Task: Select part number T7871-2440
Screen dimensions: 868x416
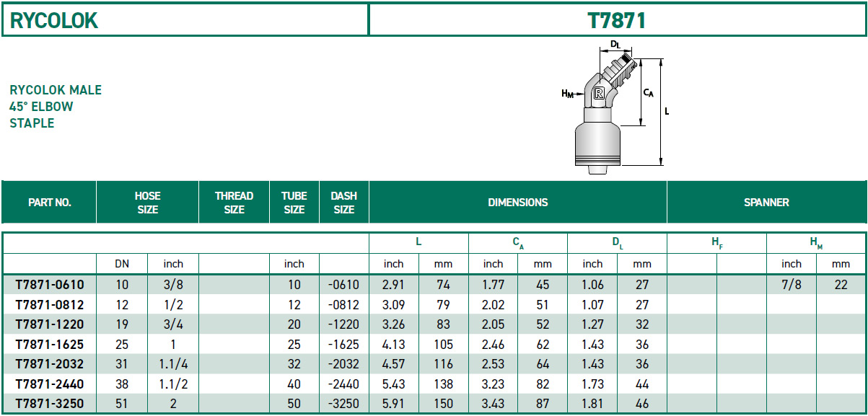Action: [49, 384]
